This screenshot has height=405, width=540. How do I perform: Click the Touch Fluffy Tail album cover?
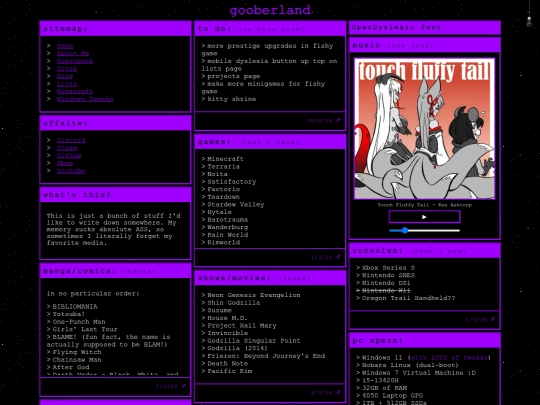coord(425,128)
